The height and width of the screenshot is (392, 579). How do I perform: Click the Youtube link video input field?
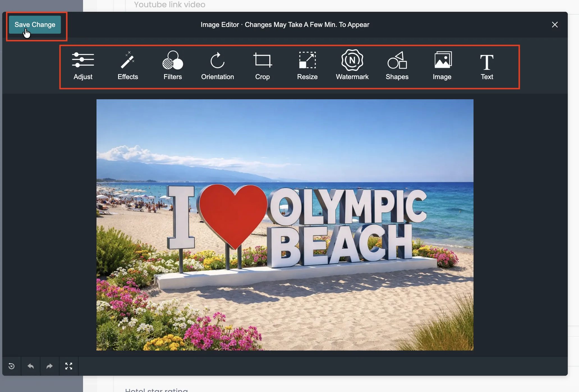pyautogui.click(x=337, y=5)
